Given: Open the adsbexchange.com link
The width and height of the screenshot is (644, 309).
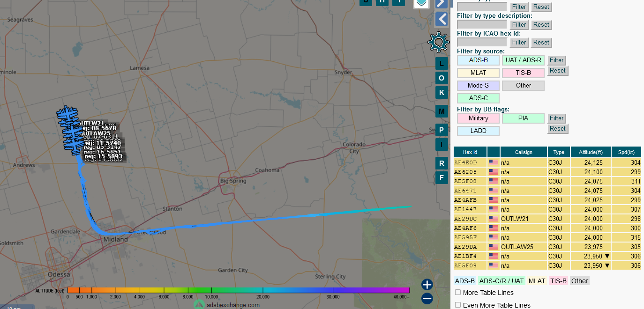Looking at the screenshot, I should 232,305.
